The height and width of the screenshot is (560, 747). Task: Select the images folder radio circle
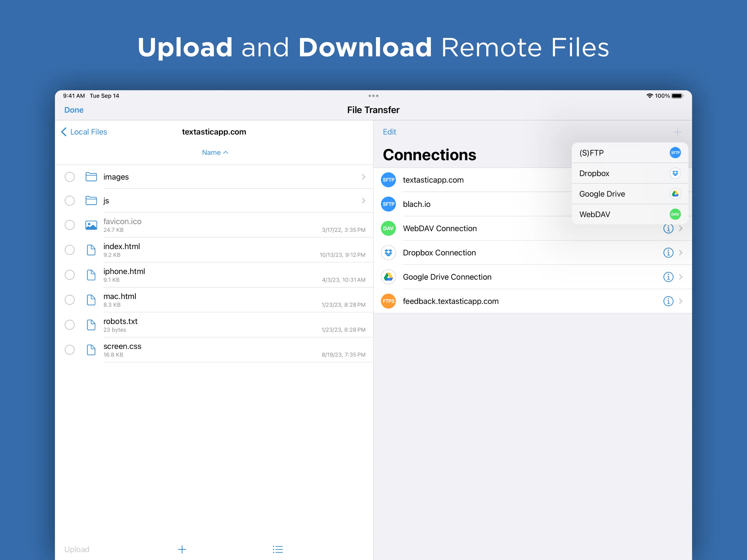click(x=69, y=177)
